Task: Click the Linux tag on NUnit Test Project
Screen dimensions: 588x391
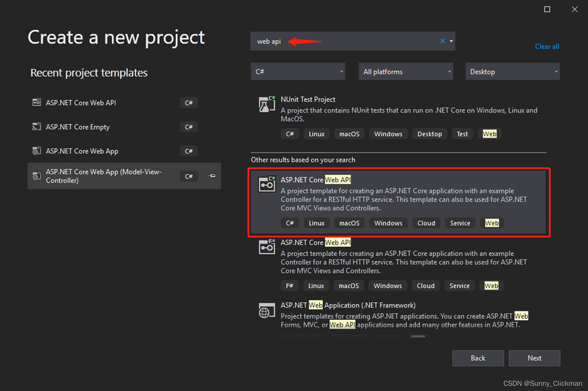Action: coord(316,134)
